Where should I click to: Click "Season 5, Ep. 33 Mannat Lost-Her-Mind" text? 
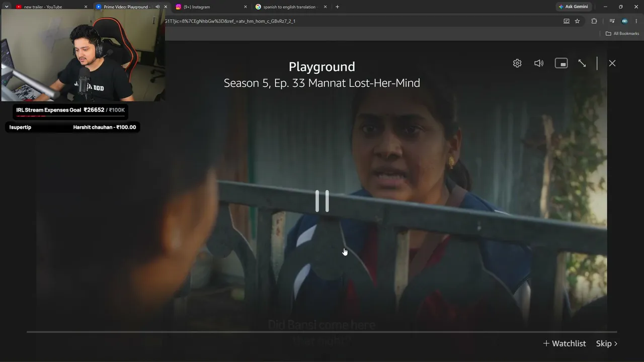pos(322,83)
